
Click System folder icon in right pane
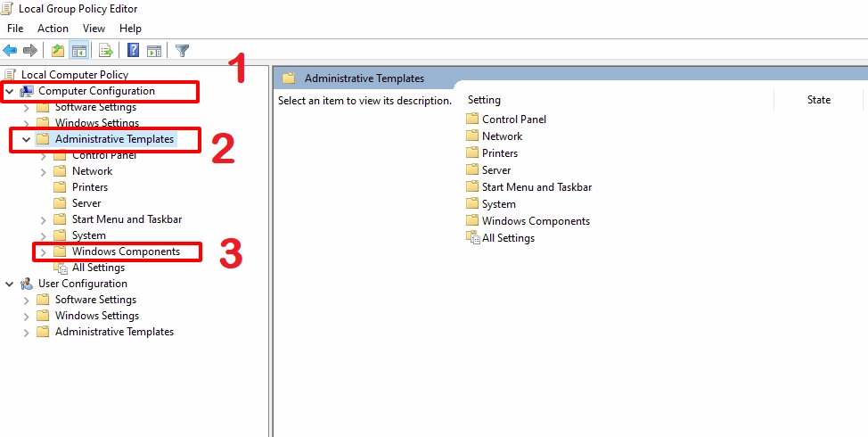pyautogui.click(x=472, y=204)
